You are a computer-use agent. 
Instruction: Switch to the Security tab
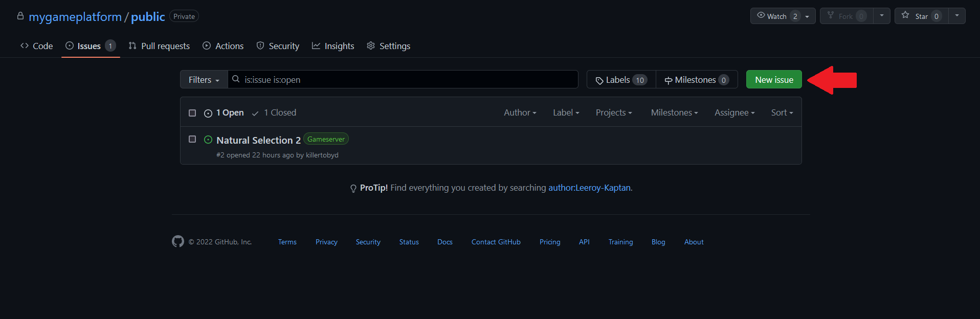click(x=278, y=46)
